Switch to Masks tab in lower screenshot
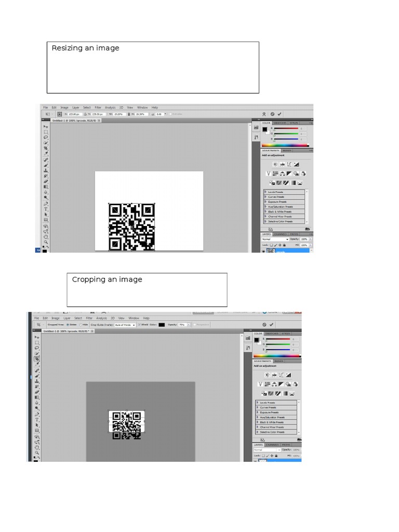The image size is (399, 532). [279, 361]
